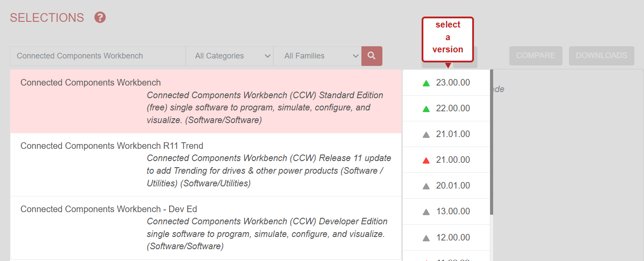Expand the All Families dropdown
Screen dimensions: 644x261
pos(317,56)
